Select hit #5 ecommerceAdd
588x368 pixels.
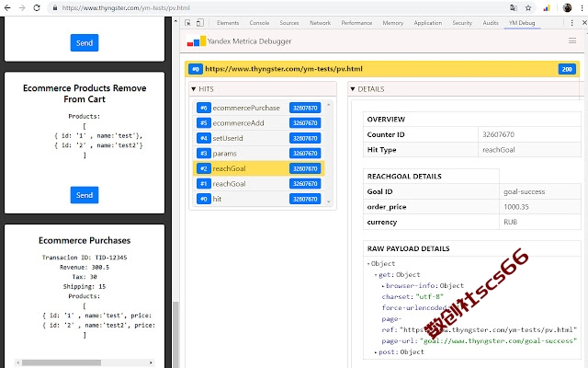coord(258,122)
